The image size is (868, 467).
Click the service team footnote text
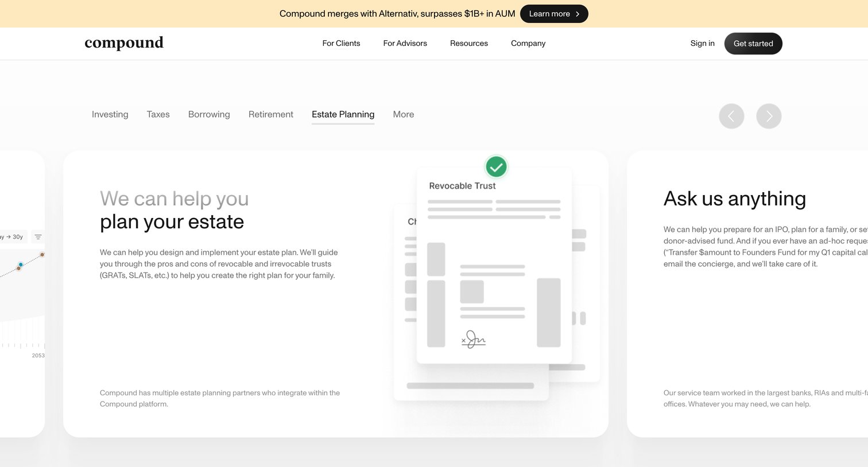[766, 398]
